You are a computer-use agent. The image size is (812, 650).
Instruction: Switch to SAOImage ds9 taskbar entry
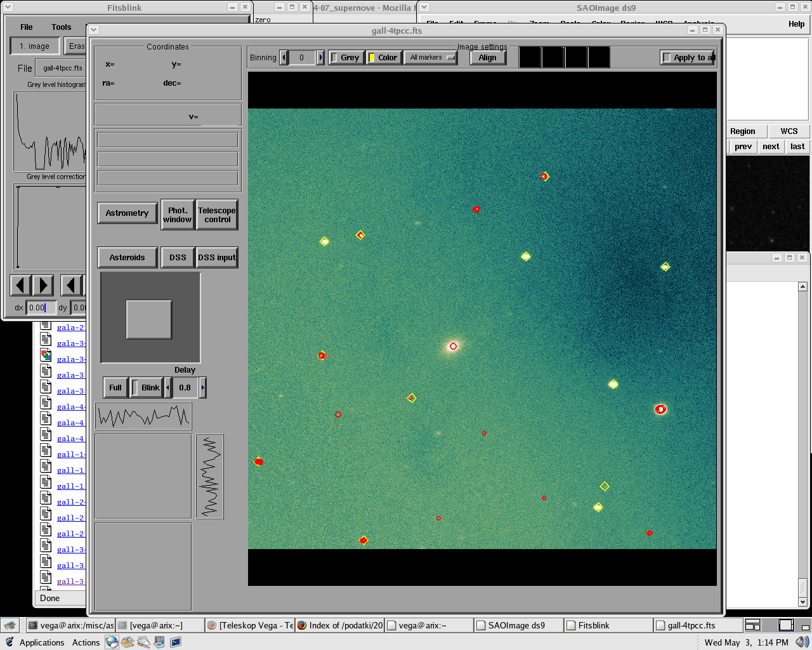pos(519,625)
